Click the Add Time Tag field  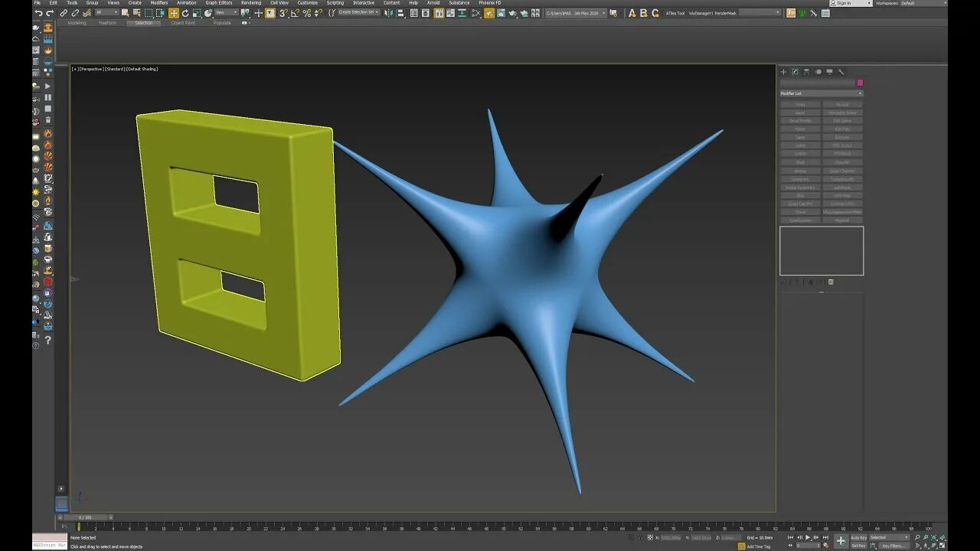758,546
